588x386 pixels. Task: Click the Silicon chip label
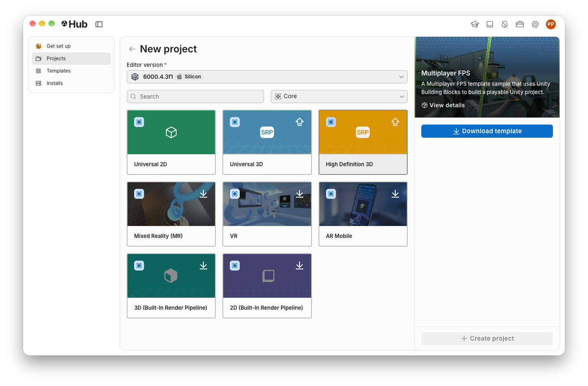(189, 77)
